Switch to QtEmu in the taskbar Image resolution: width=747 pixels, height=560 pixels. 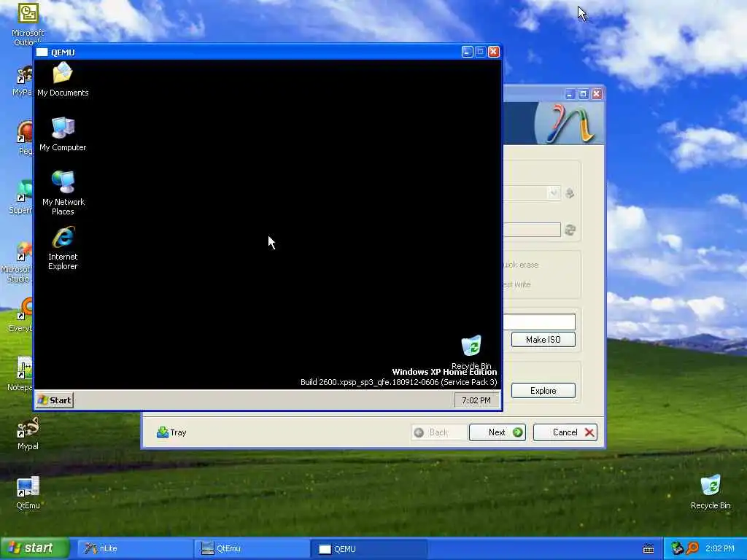pyautogui.click(x=252, y=548)
